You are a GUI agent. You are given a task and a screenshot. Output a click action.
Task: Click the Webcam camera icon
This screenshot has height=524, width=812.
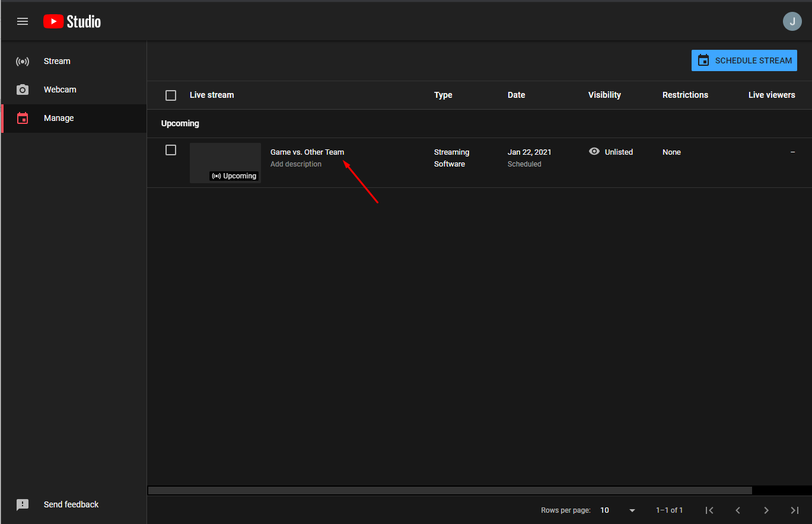(23, 90)
